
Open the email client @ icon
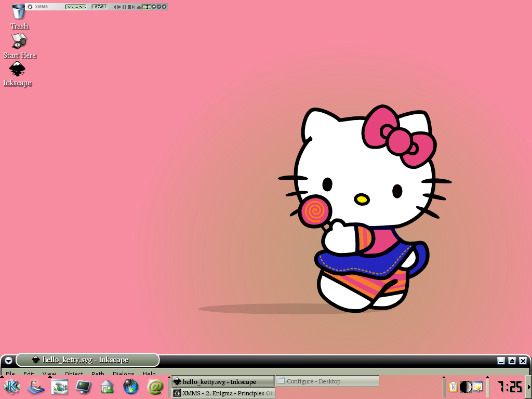[x=155, y=387]
